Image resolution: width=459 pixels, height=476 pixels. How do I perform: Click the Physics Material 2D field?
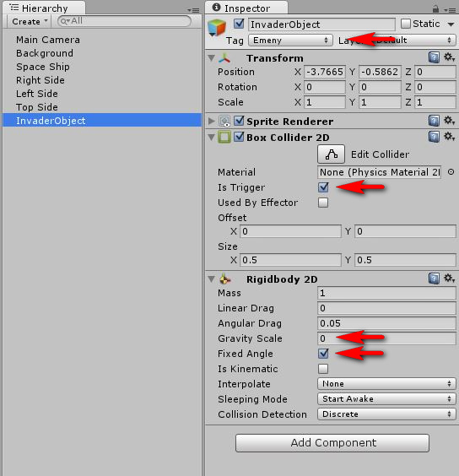tap(379, 172)
